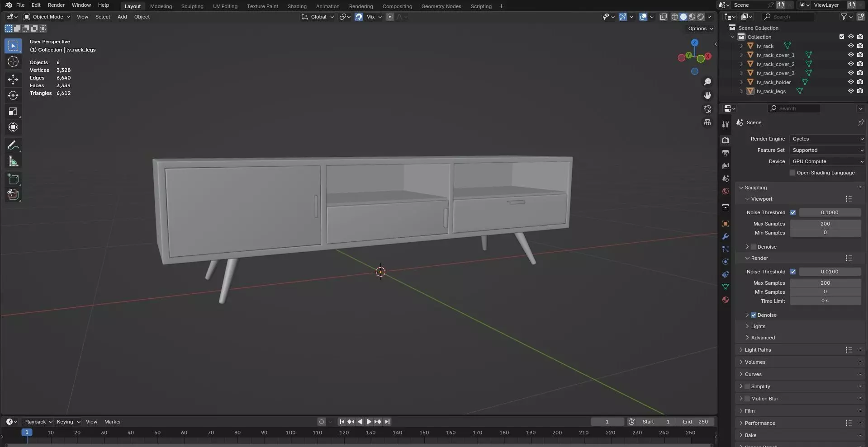The height and width of the screenshot is (447, 868).
Task: Open the Object properties tab
Action: tap(726, 224)
